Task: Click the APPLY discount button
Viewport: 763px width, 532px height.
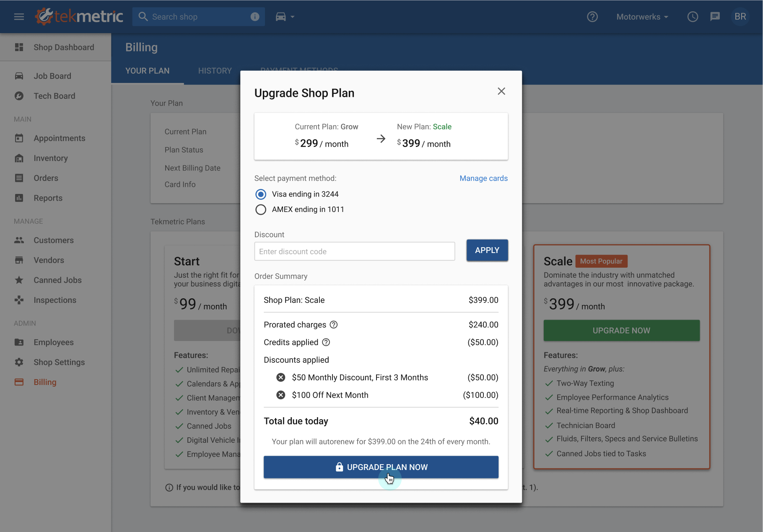Action: click(x=487, y=250)
